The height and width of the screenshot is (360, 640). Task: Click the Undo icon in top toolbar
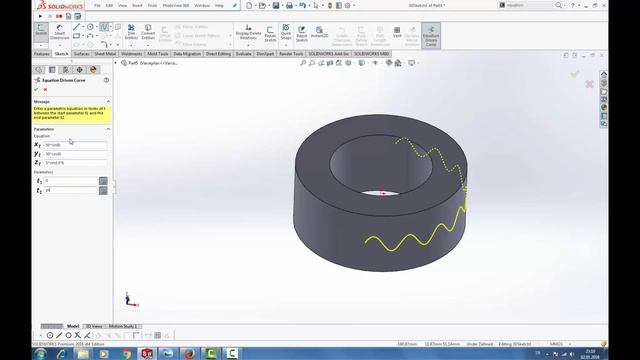point(302,5)
